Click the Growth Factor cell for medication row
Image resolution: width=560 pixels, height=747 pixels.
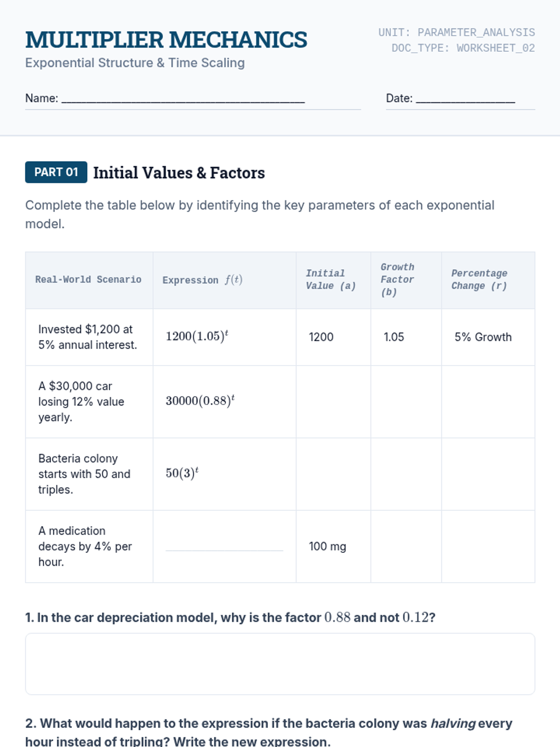point(406,546)
